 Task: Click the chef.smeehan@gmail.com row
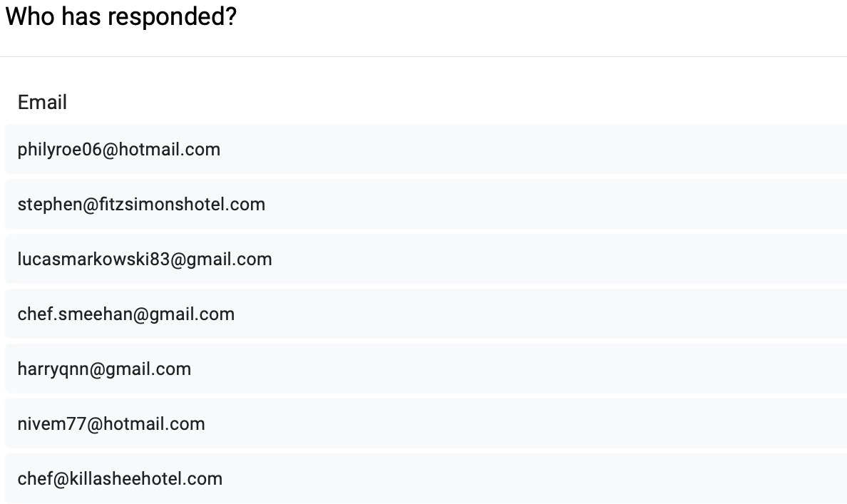(426, 314)
